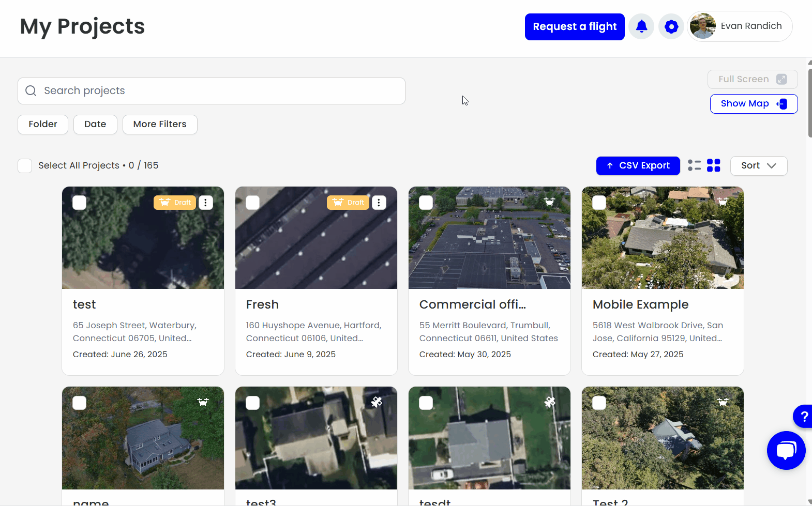812x506 pixels.
Task: Check the Fresh project checkbox
Action: pos(253,203)
